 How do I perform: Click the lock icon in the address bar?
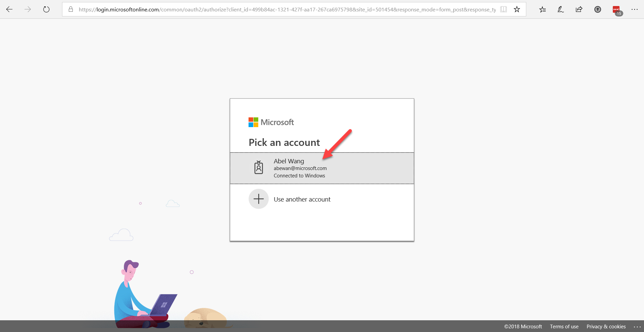click(x=71, y=9)
